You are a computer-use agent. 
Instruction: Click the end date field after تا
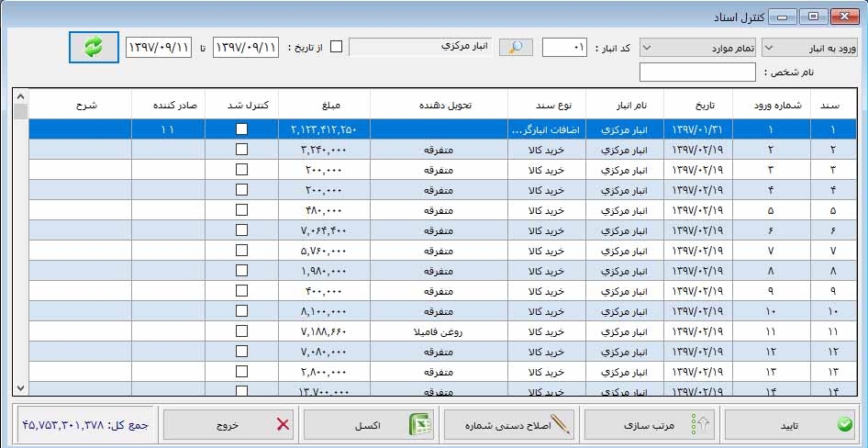[x=159, y=48]
